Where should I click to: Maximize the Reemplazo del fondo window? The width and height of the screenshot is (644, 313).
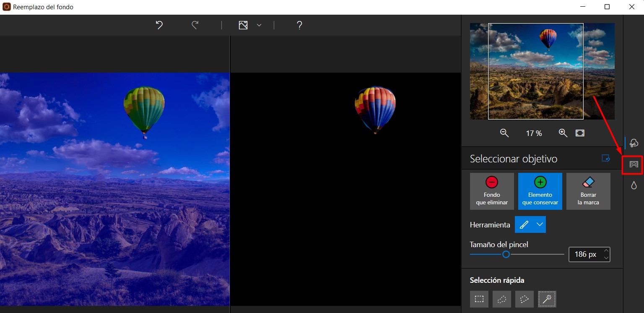(x=607, y=7)
